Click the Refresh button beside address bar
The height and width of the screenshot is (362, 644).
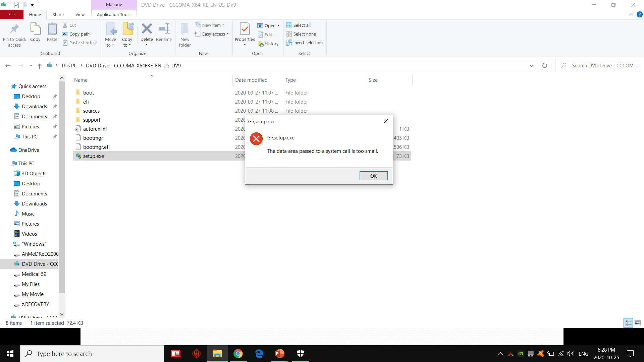click(544, 66)
